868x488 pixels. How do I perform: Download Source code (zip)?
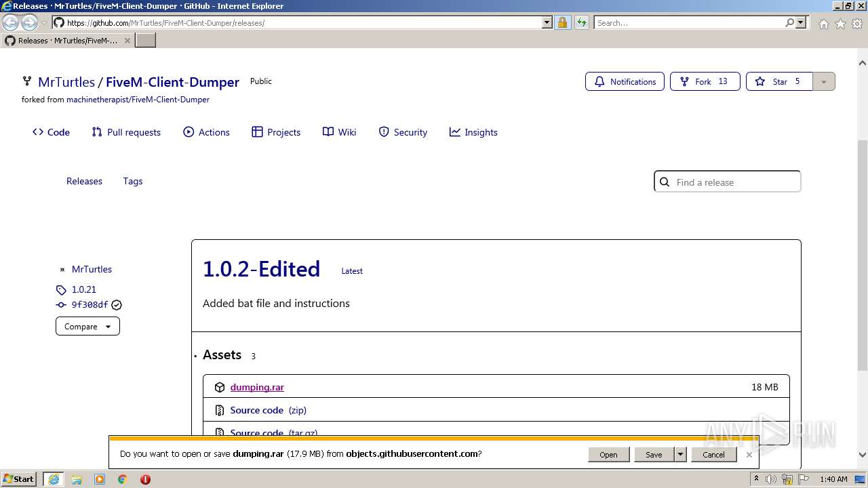(x=269, y=410)
